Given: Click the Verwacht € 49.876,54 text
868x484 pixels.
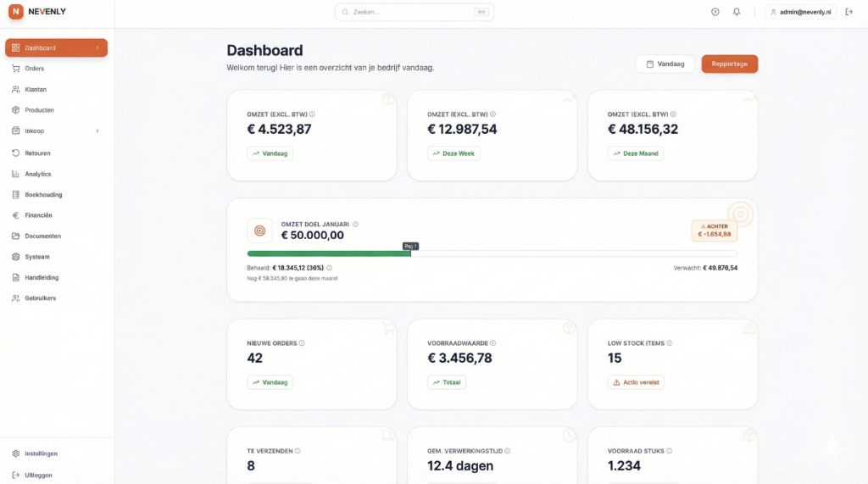Looking at the screenshot, I should point(705,268).
